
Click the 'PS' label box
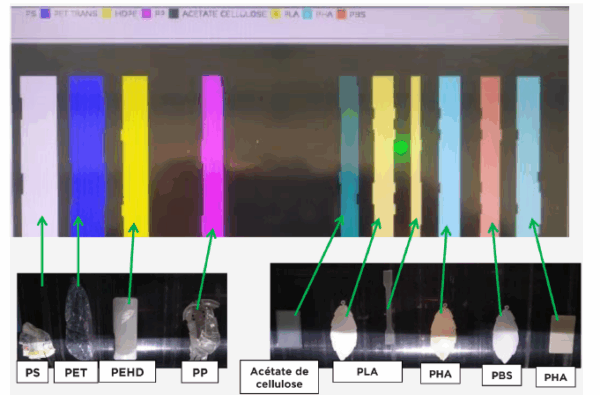[33, 372]
